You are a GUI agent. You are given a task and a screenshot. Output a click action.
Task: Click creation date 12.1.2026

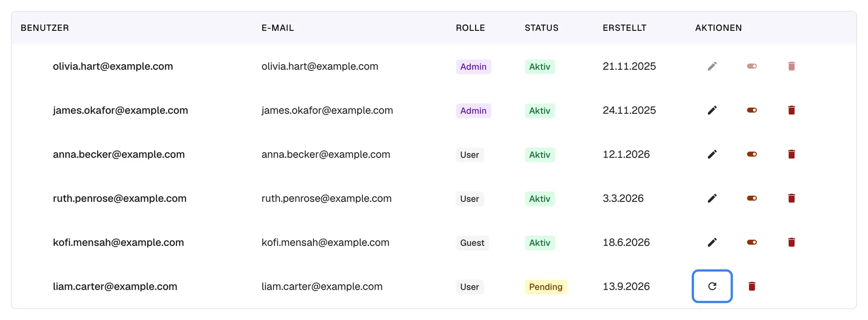(626, 154)
